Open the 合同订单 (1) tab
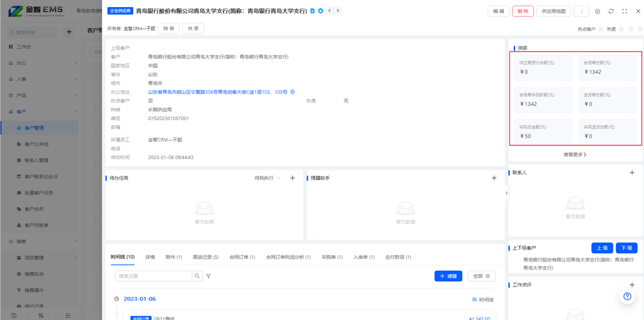Viewport: 644px width, 320px height. 243,257
